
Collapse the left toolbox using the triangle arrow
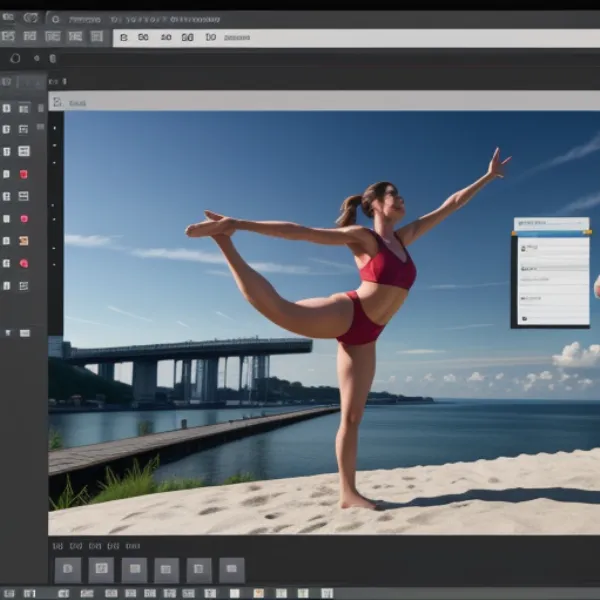click(8, 332)
